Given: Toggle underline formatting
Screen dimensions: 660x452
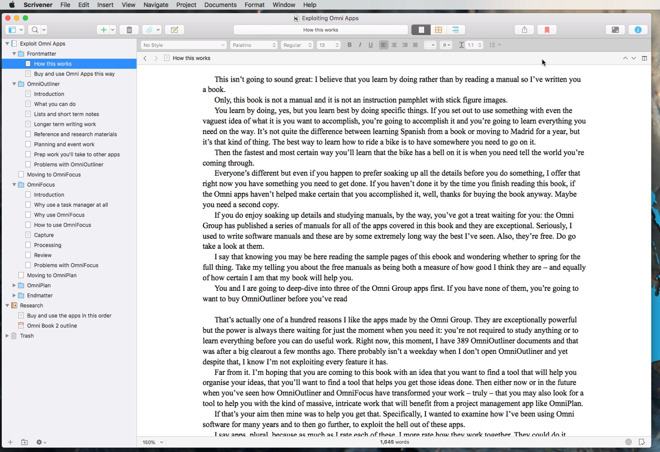Looking at the screenshot, I should (370, 45).
